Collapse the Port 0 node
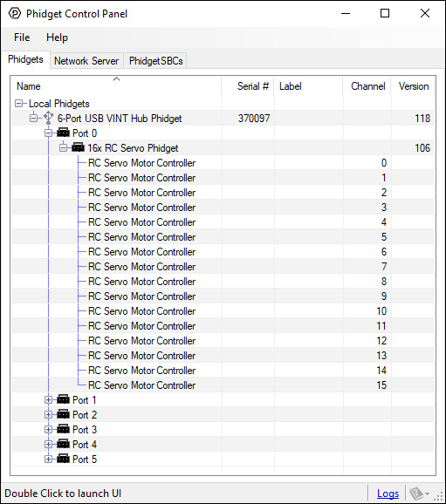This screenshot has height=504, width=446. 48,133
